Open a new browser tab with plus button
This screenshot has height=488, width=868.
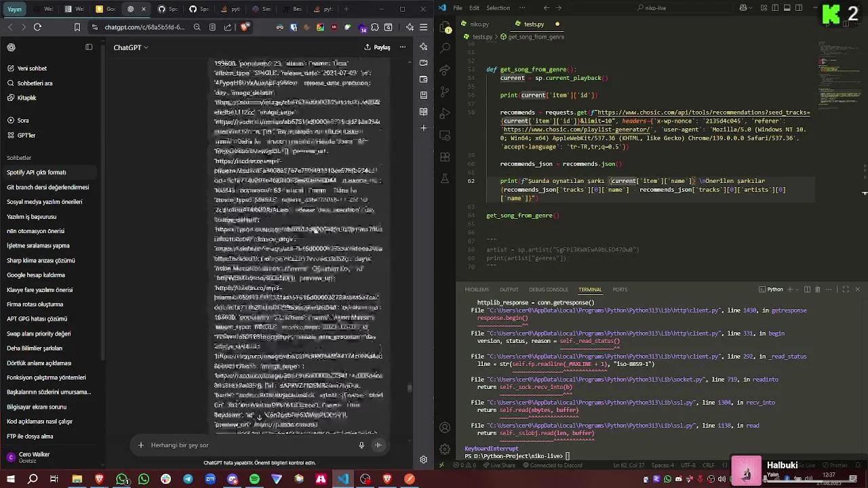point(346,9)
